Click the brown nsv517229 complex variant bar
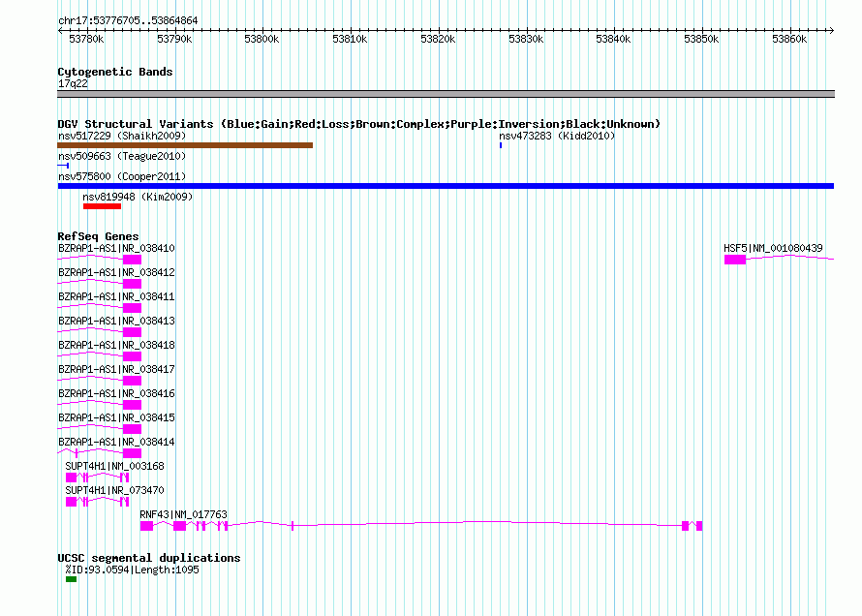 tap(185, 145)
